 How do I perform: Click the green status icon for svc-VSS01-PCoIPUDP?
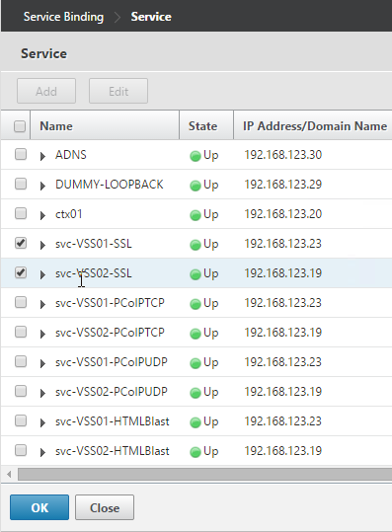196,363
